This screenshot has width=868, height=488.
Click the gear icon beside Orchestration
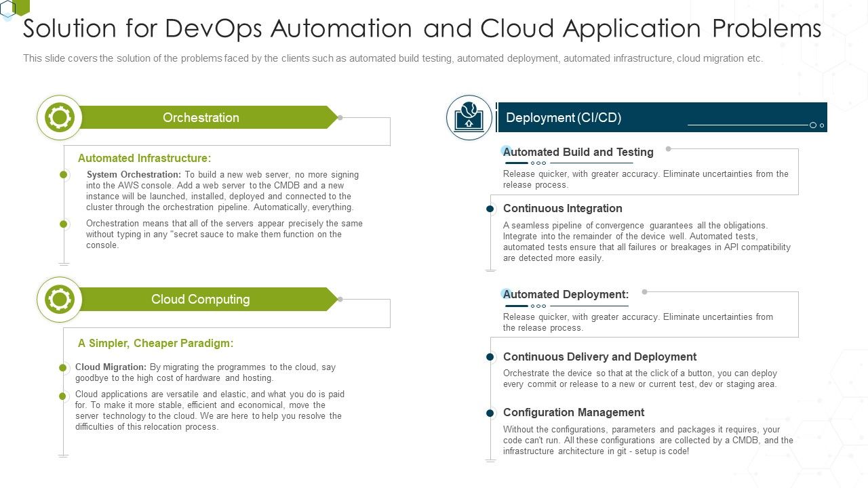60,118
